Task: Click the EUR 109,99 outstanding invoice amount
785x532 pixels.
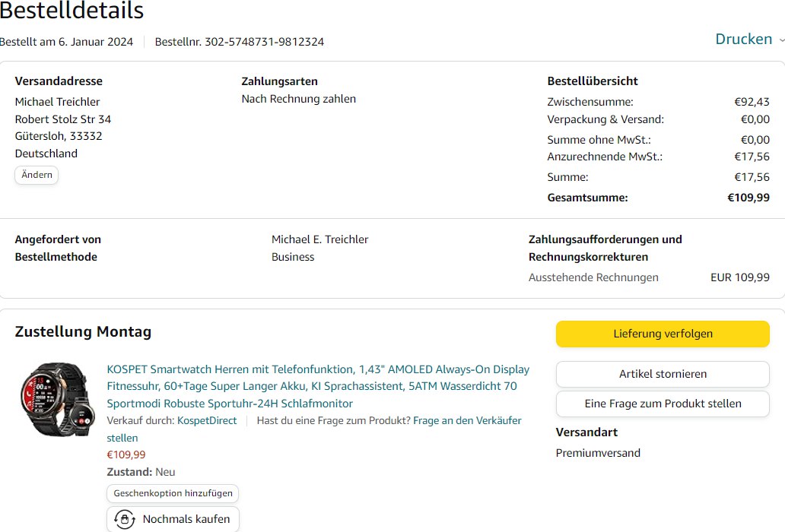Action: 739,277
